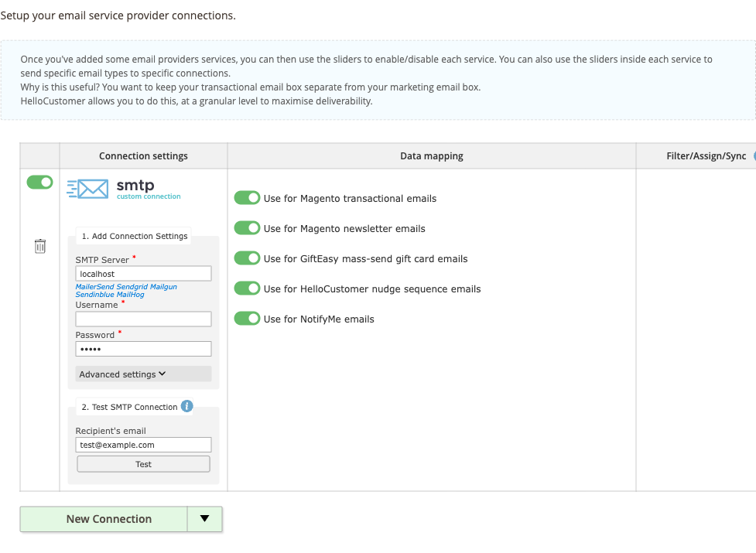
Task: Toggle Use for NotifyMe emails
Action: tap(248, 319)
